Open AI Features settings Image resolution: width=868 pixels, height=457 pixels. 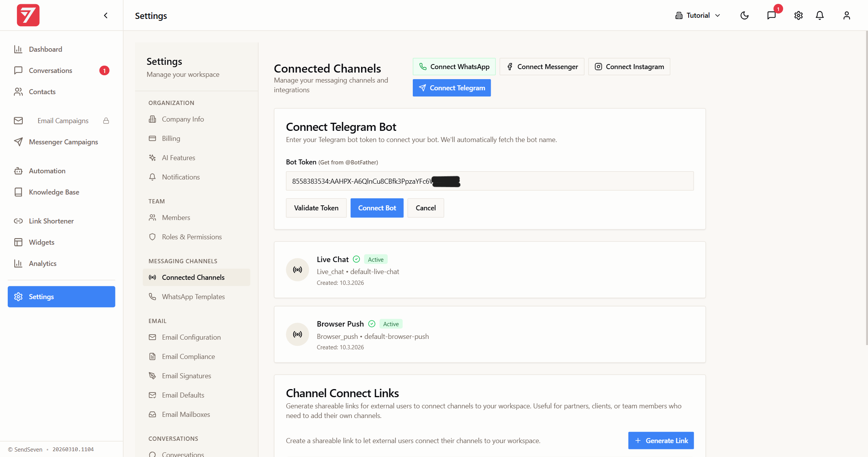click(196, 158)
